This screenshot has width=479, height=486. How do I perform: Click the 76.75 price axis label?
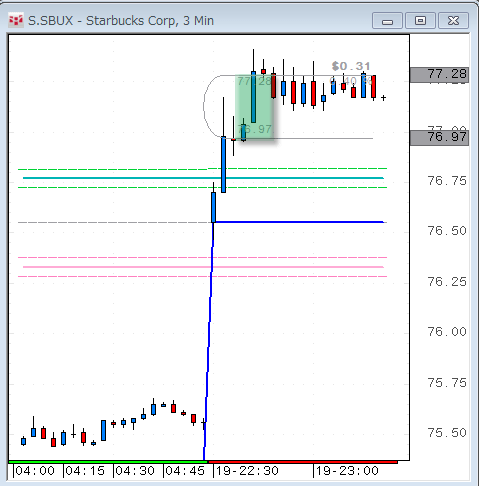pos(447,181)
